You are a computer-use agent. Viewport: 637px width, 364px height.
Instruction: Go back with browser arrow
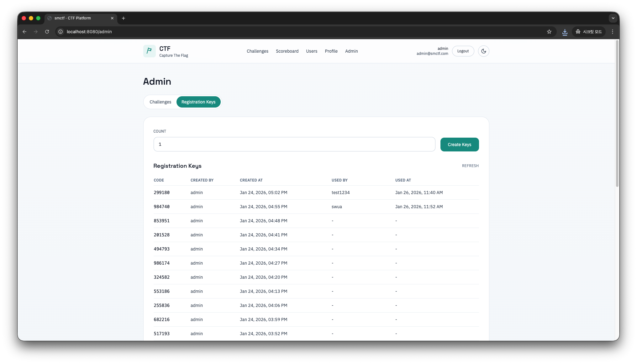[24, 32]
